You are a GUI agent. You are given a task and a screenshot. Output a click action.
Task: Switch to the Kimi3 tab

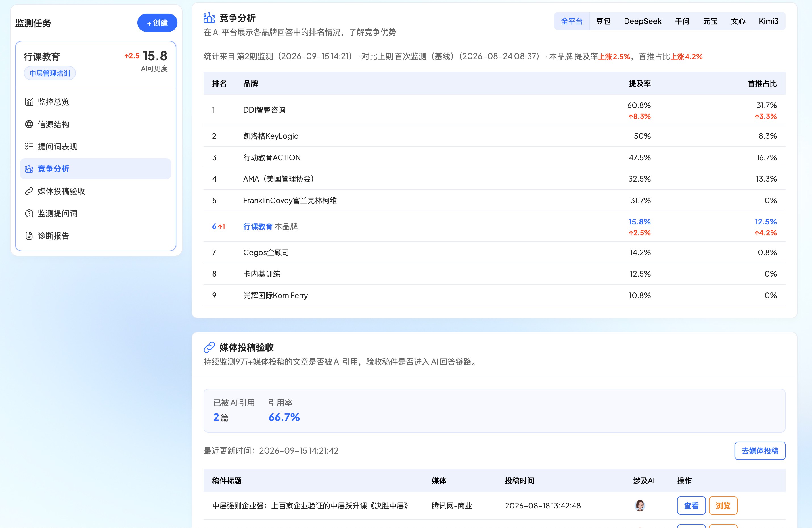point(768,21)
